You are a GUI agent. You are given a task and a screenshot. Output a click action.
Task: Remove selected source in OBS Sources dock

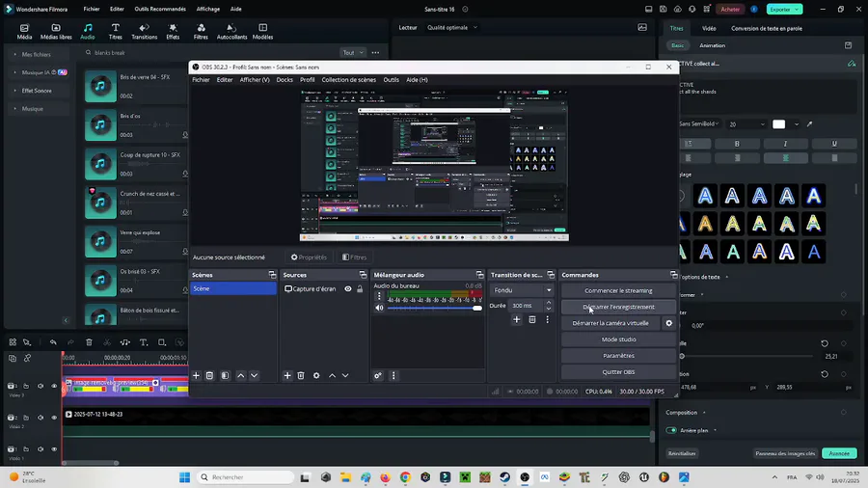301,376
